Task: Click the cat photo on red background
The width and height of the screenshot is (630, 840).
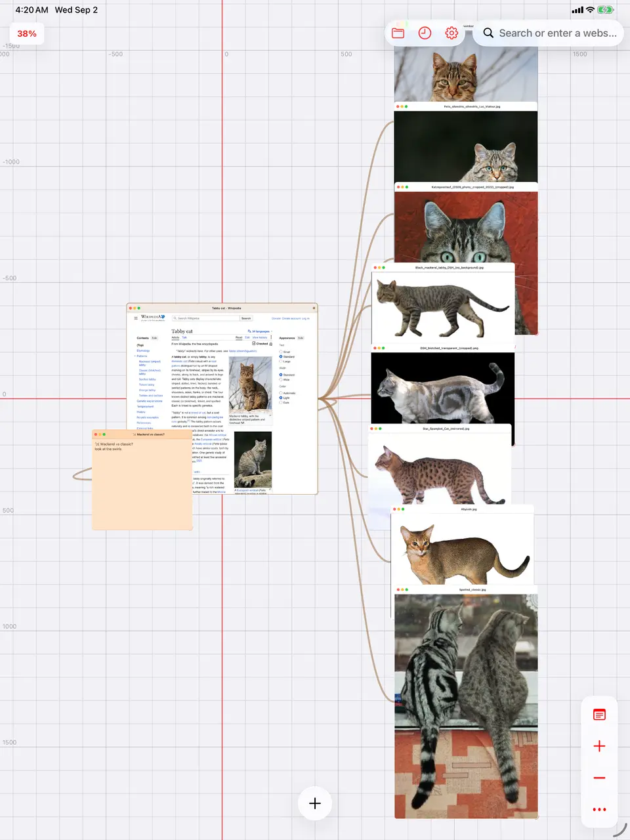Action: pos(466,226)
